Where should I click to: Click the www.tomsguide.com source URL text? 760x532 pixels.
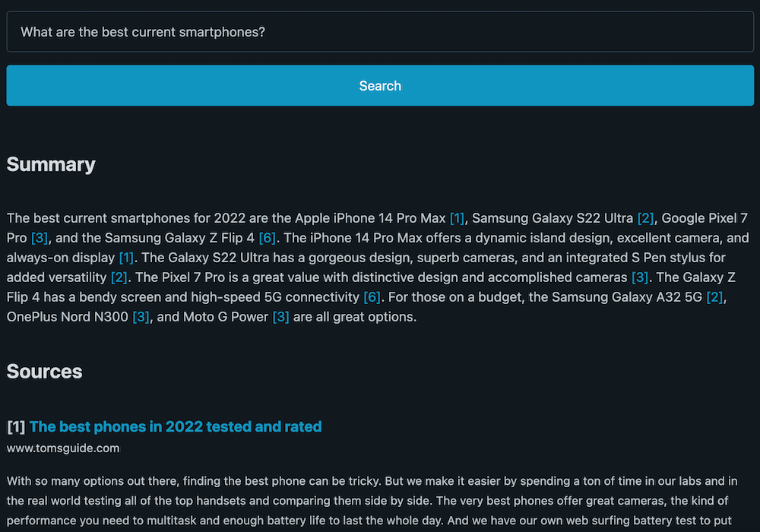[x=63, y=448]
